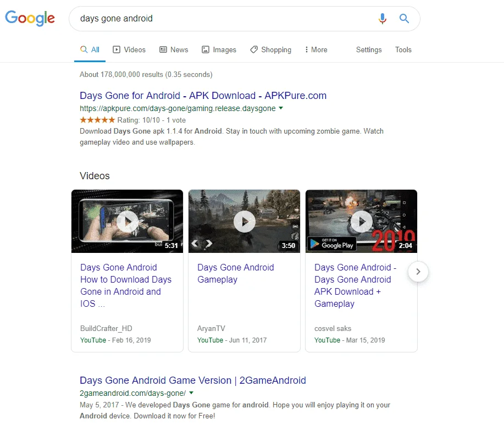Select the All results tab
The image size is (504, 425).
90,50
